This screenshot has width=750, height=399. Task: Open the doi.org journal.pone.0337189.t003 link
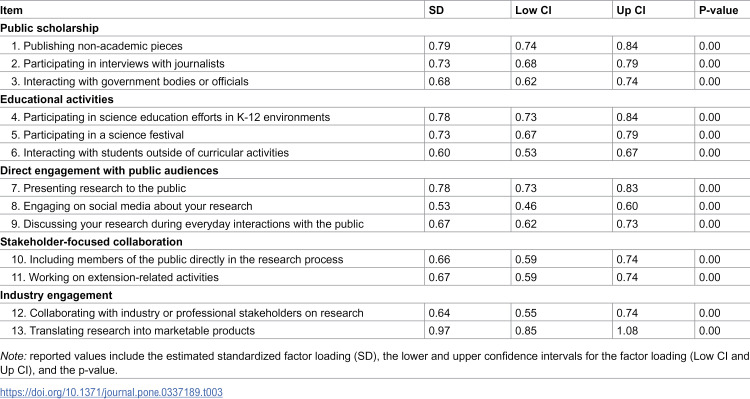(x=111, y=392)
